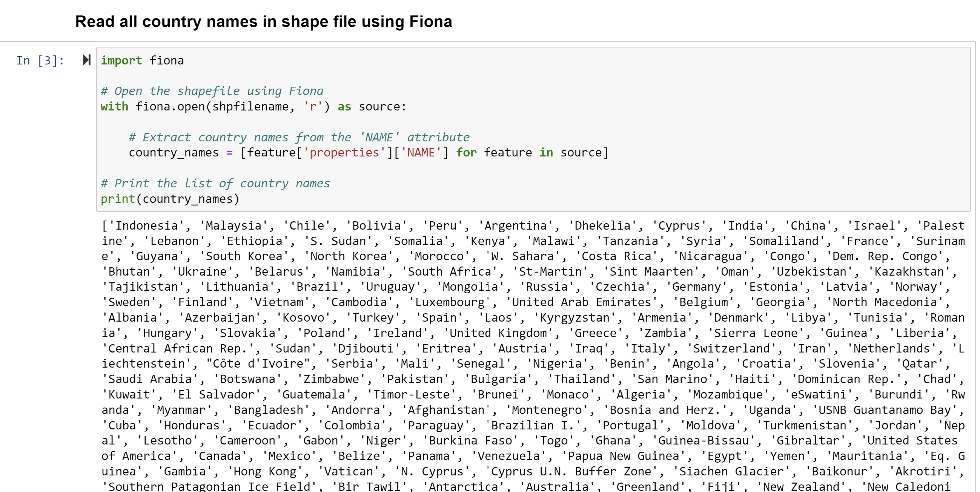Click 'Southern Patagonian Ice Field' in the output
Screen dimensions: 980x492
pos(209,486)
